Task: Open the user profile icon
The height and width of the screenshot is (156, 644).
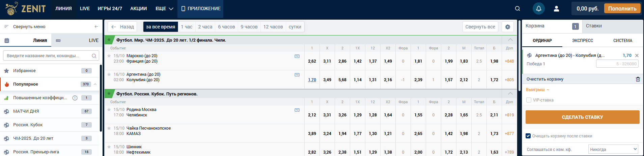Action: (x=557, y=8)
